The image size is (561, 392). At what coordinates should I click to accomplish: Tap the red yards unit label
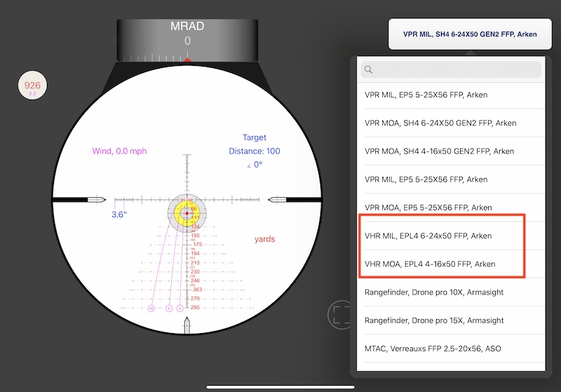[264, 239]
